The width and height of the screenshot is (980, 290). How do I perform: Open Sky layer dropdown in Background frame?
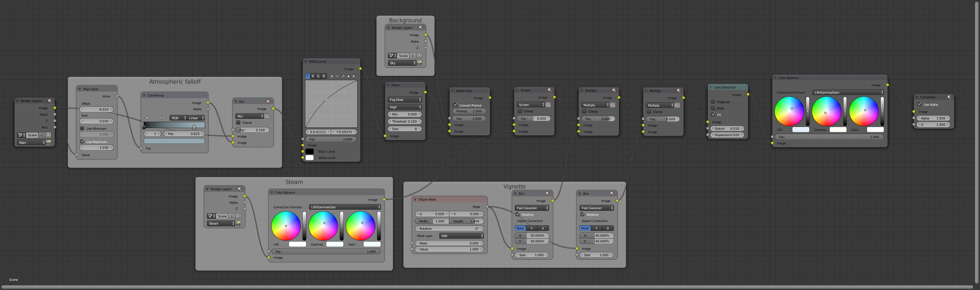click(402, 63)
